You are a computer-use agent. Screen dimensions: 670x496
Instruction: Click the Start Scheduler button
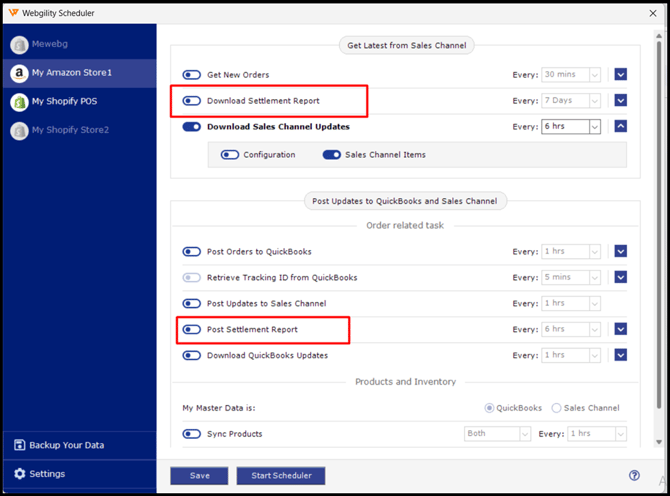[280, 476]
